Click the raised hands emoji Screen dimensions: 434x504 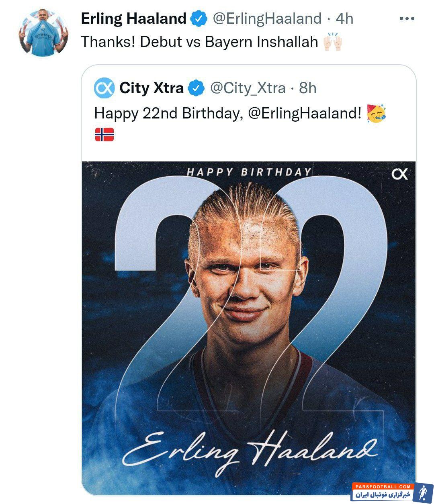point(332,42)
